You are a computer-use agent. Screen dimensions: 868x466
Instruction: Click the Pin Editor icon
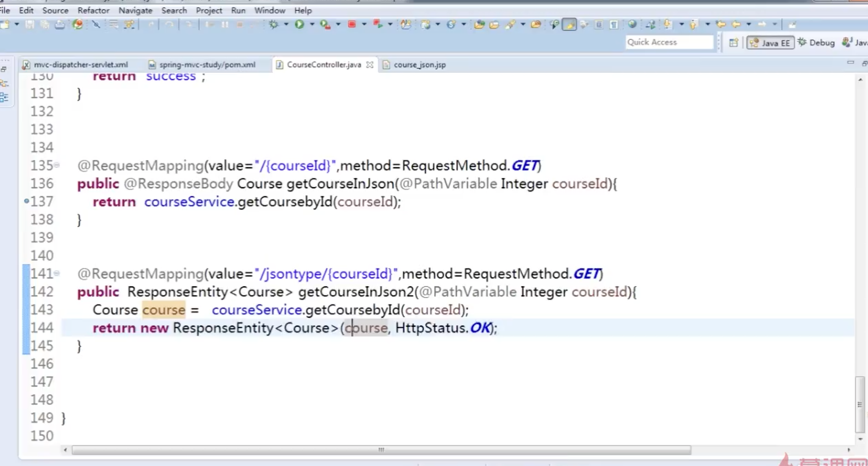(792, 25)
